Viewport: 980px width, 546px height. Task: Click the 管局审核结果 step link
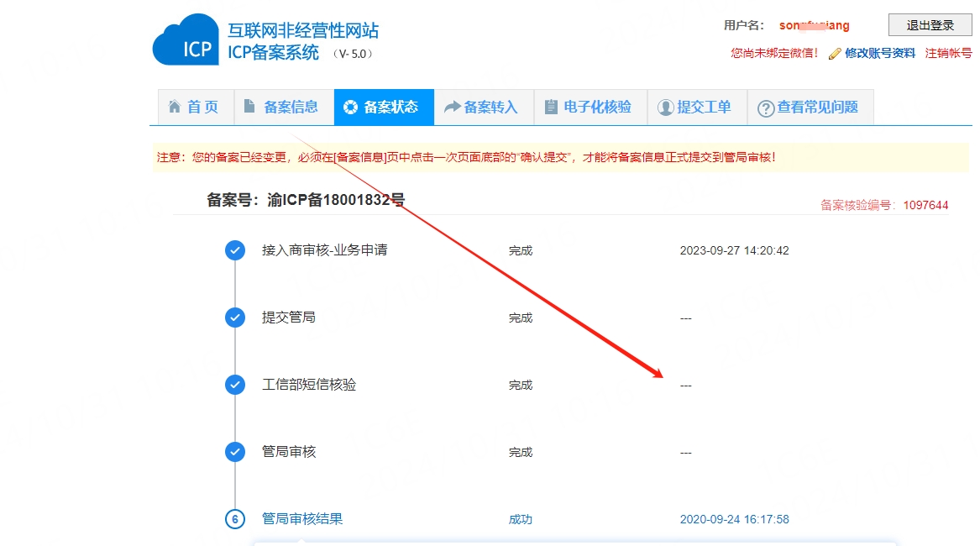pyautogui.click(x=301, y=518)
